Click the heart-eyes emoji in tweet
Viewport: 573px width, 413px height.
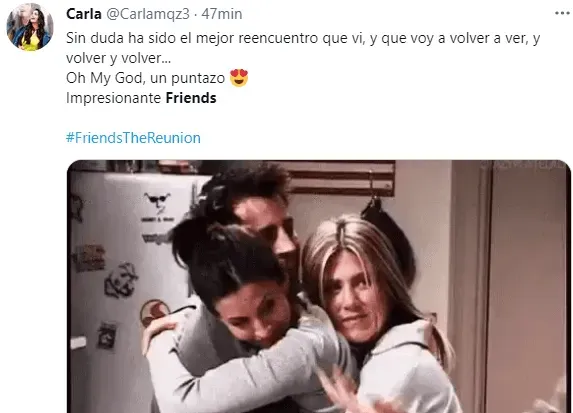(x=239, y=77)
